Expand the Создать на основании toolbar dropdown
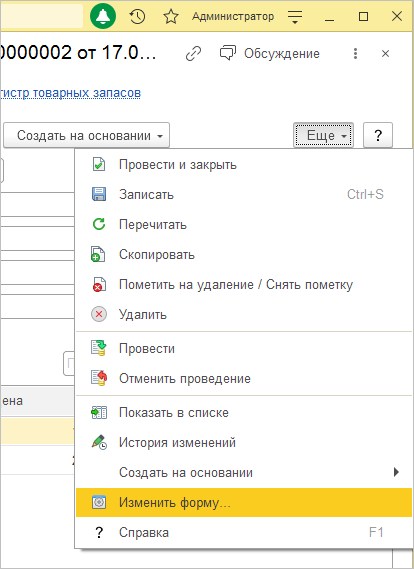 (86, 135)
